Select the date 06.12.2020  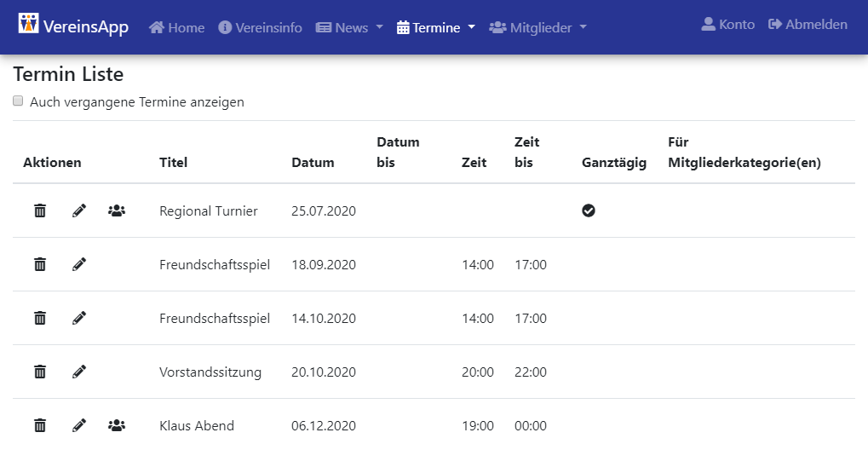(x=324, y=426)
